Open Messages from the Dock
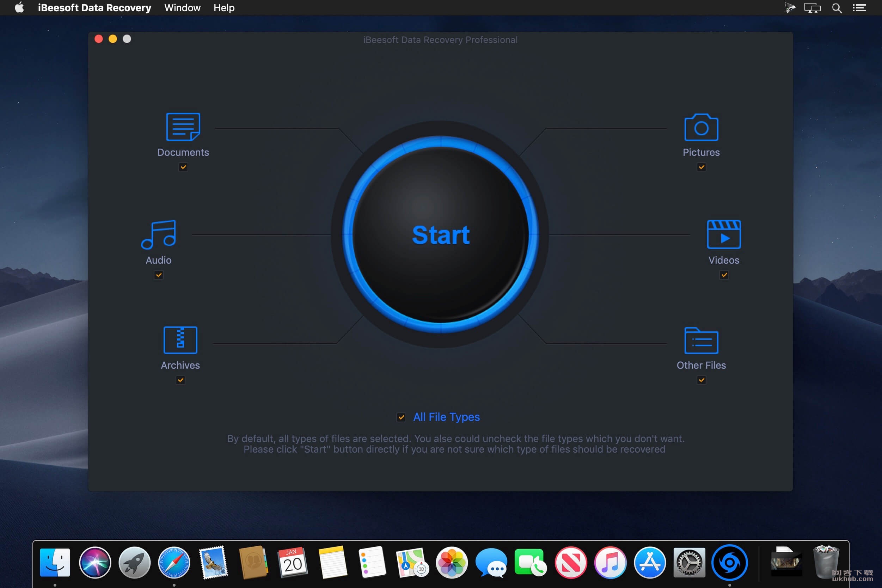 coord(491,563)
